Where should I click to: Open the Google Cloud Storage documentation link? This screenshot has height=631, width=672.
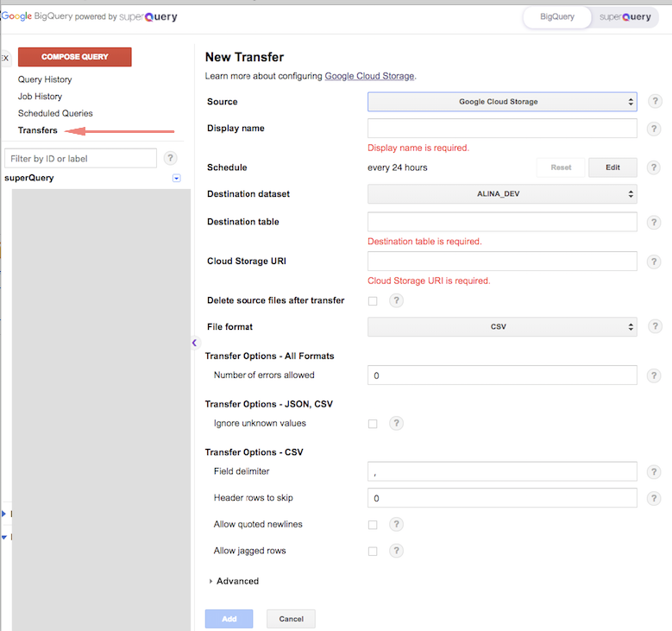click(369, 76)
